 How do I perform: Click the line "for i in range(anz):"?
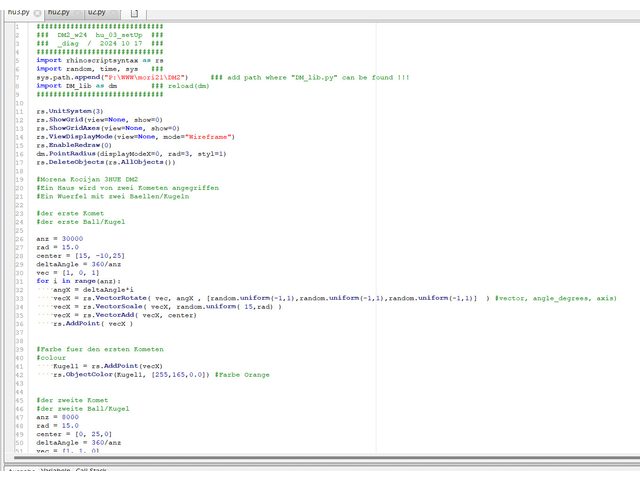coord(78,281)
